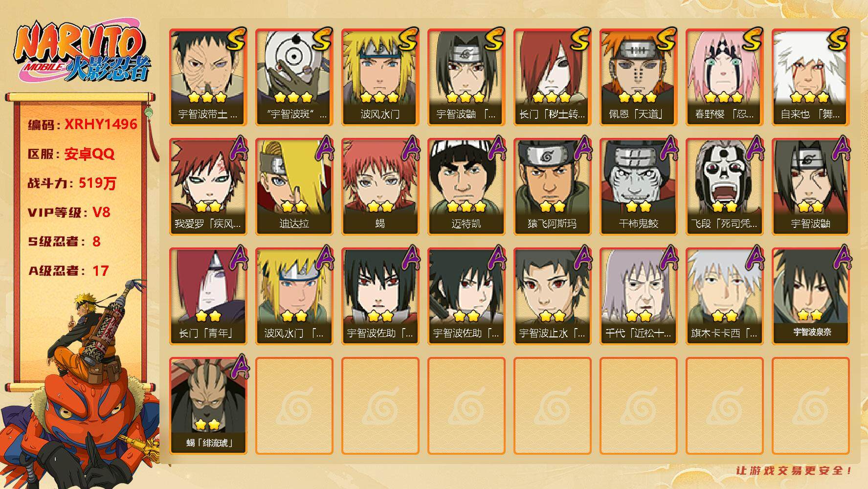The image size is (868, 489).
Task: Open the 蝎「绯流琥」 card
Action: click(208, 406)
